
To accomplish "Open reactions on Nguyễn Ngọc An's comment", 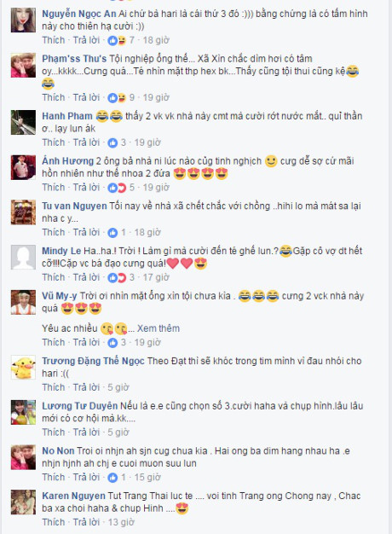I will point(117,41).
